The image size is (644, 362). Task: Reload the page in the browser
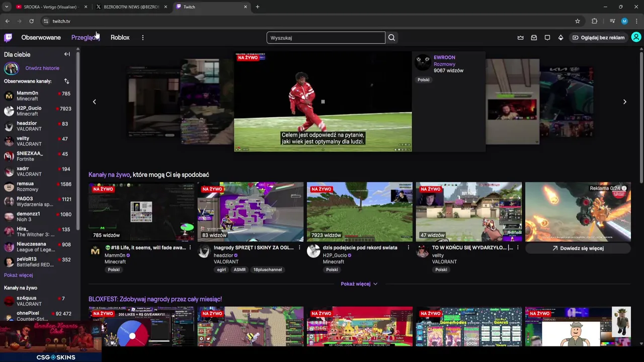31,21
